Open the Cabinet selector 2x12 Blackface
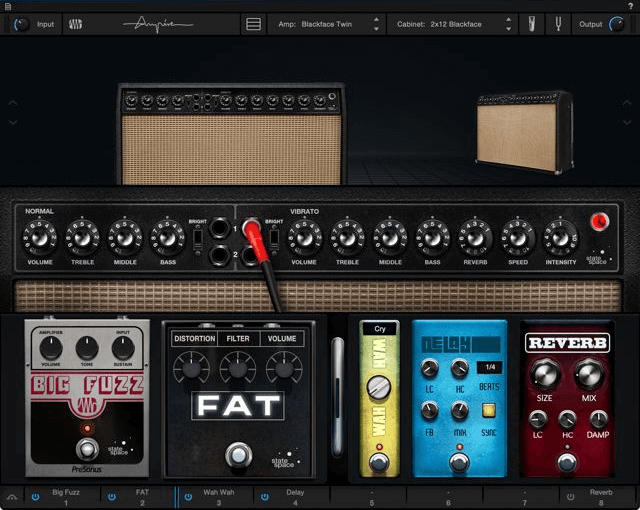Screen dimensions: 640x510 (439, 24)
